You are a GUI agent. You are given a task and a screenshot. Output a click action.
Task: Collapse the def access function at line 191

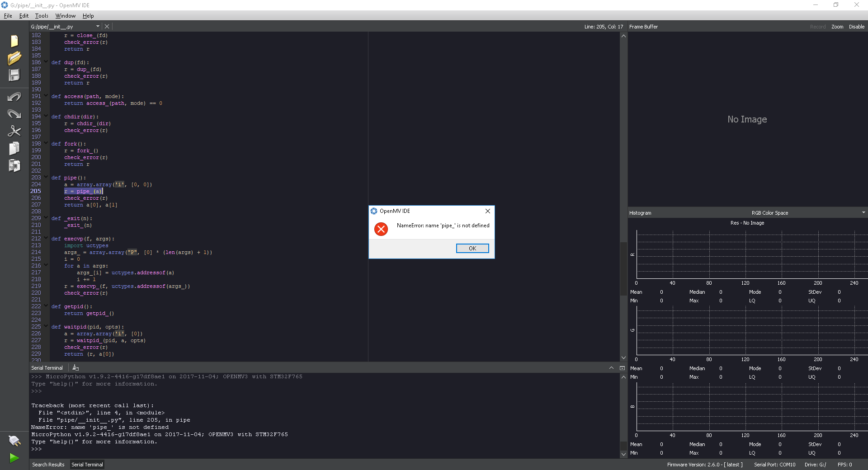(x=46, y=96)
